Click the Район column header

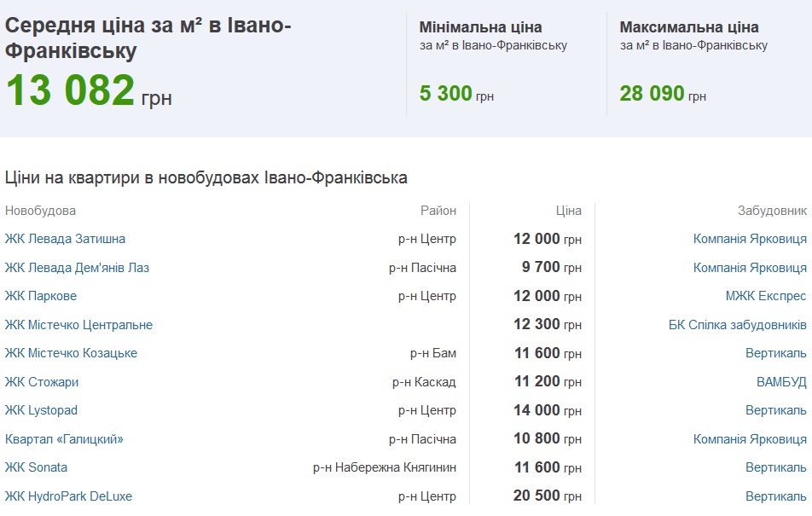coord(438,211)
